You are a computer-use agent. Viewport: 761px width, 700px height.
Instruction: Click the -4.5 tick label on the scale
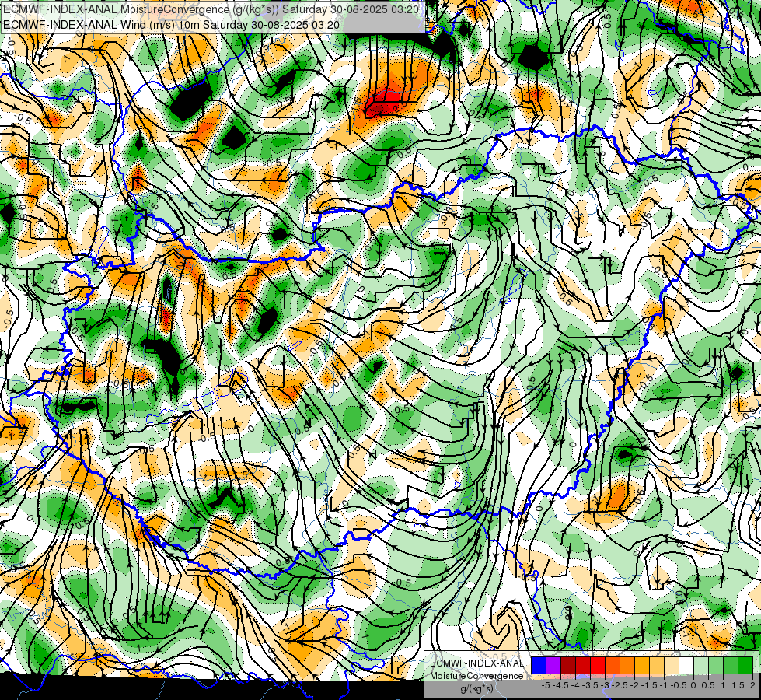pos(561,685)
